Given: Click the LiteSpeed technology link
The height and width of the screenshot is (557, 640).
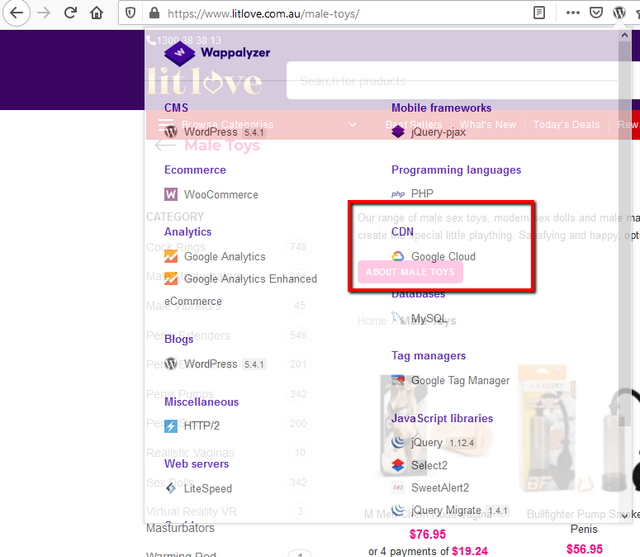Looking at the screenshot, I should pyautogui.click(x=208, y=488).
